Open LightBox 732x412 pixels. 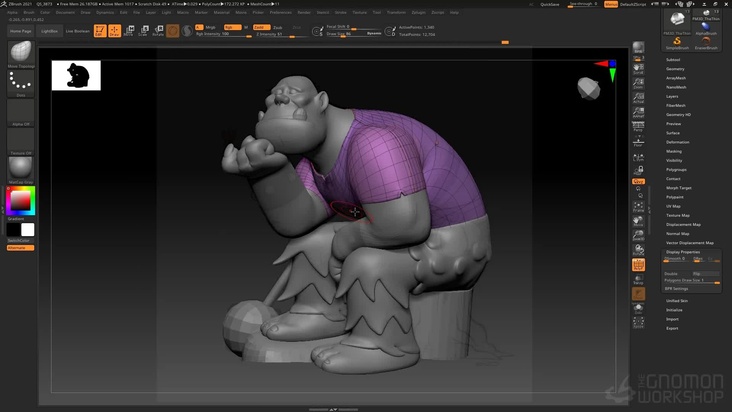pyautogui.click(x=49, y=31)
